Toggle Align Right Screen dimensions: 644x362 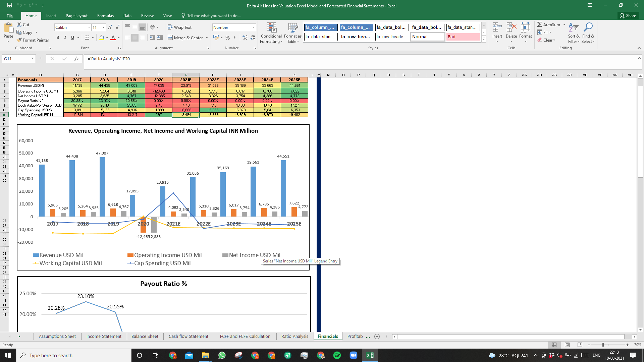coord(142,38)
